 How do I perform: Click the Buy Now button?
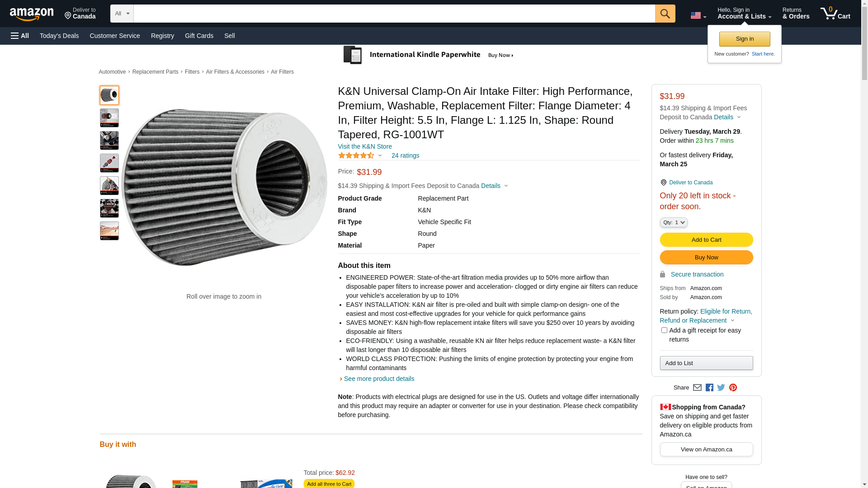coord(706,258)
